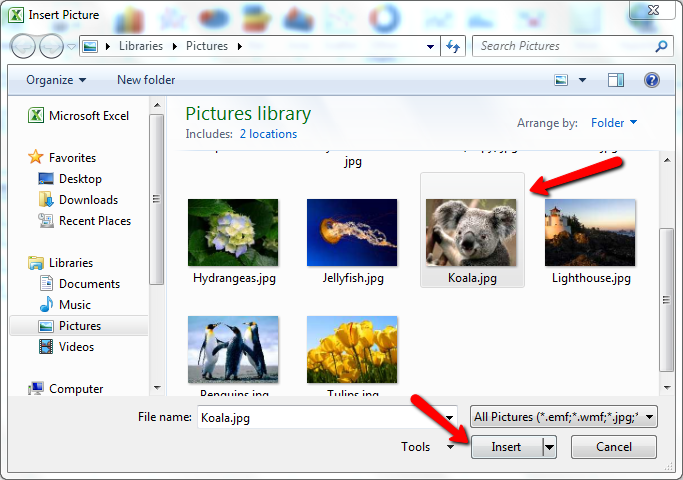
Task: Expand the Insert button dropdown arrow
Action: 550,447
